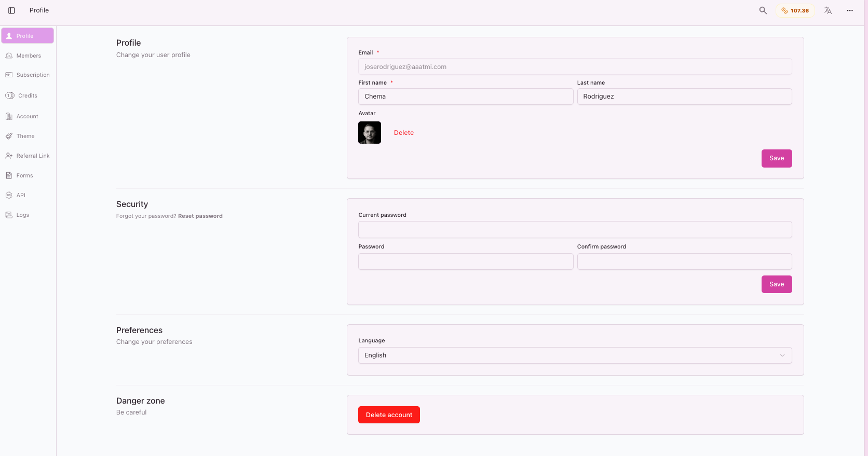Screen dimensions: 868x456
Task: Delete the avatar image
Action: click(404, 133)
